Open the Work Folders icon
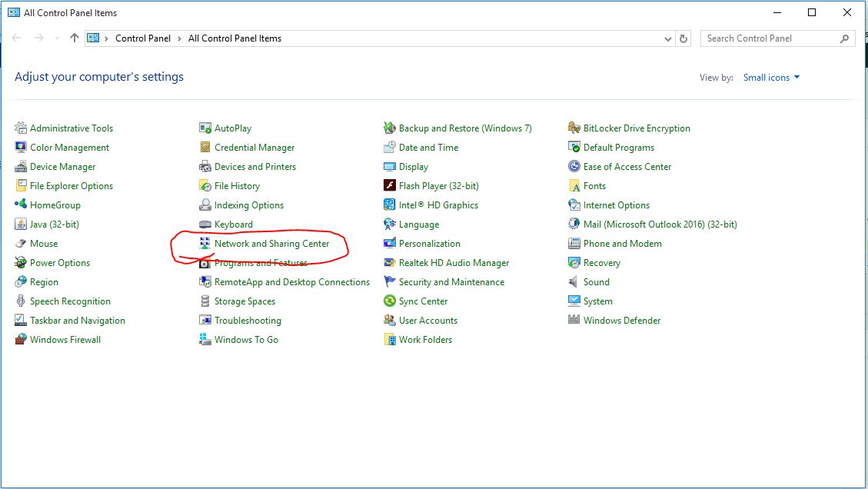This screenshot has height=489, width=868. pos(390,340)
